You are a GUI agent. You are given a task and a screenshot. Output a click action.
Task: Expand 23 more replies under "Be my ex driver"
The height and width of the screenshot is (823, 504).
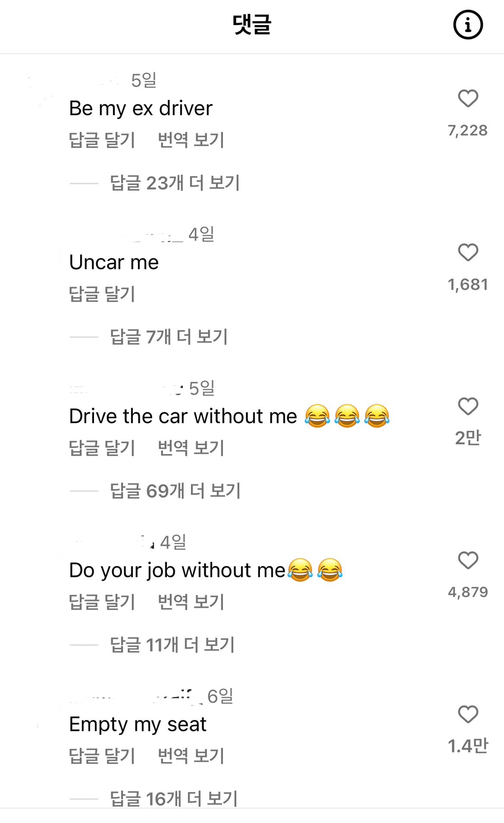point(175,183)
